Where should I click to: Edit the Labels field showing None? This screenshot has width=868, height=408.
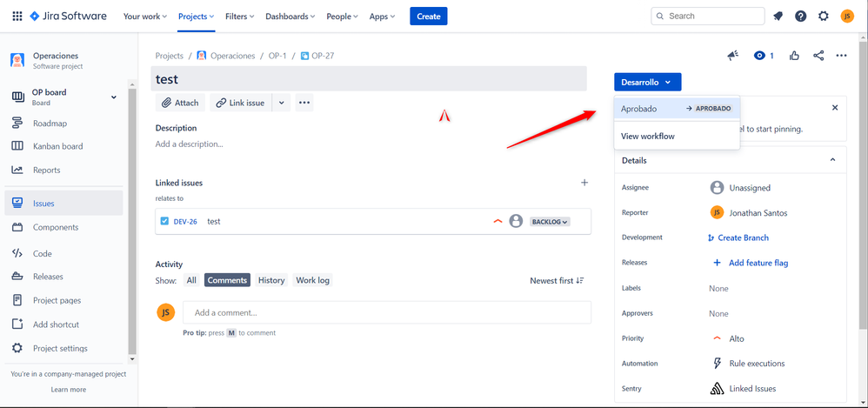coord(718,289)
